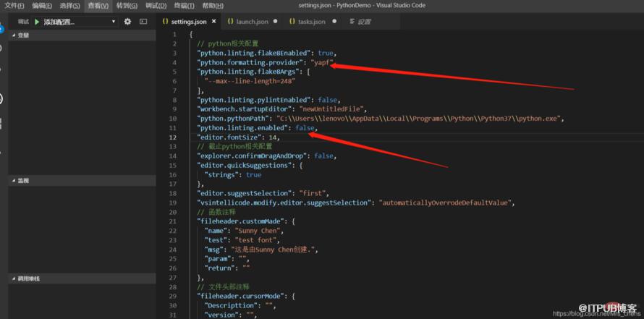Viewport: 644px width, 319px height.
Task: Click "explorer.confirmDragAndDrop" key
Action: coord(253,156)
